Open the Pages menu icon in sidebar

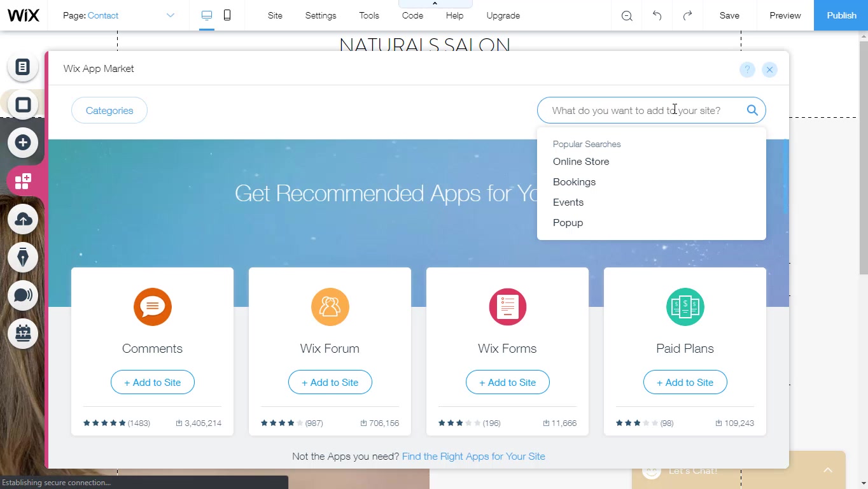coord(23,67)
